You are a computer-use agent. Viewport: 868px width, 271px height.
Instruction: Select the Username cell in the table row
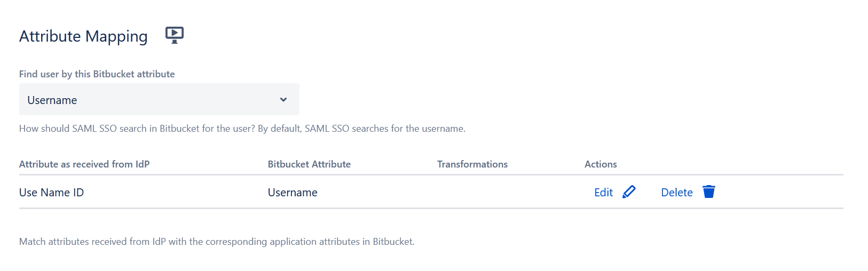293,193
